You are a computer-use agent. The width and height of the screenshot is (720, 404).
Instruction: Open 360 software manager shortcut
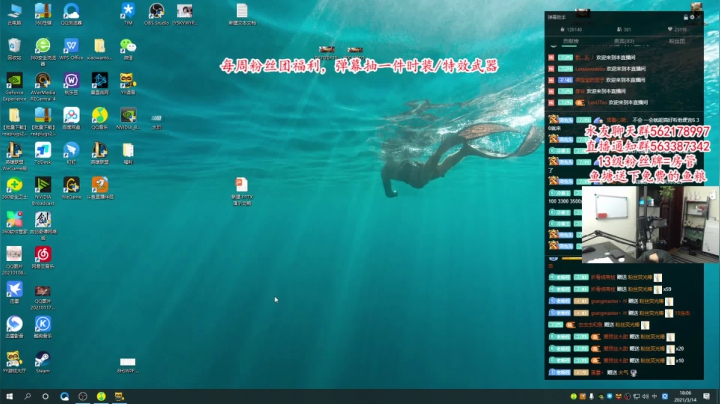14,223
